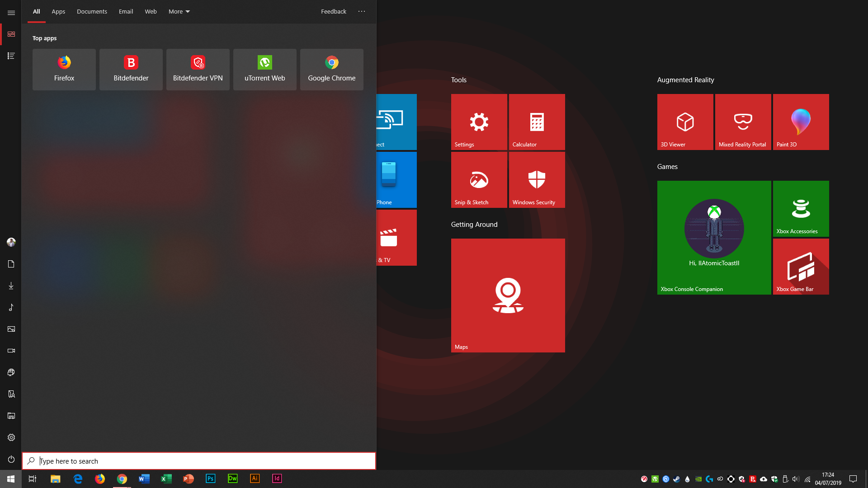Open the Connect tile

[x=396, y=122]
